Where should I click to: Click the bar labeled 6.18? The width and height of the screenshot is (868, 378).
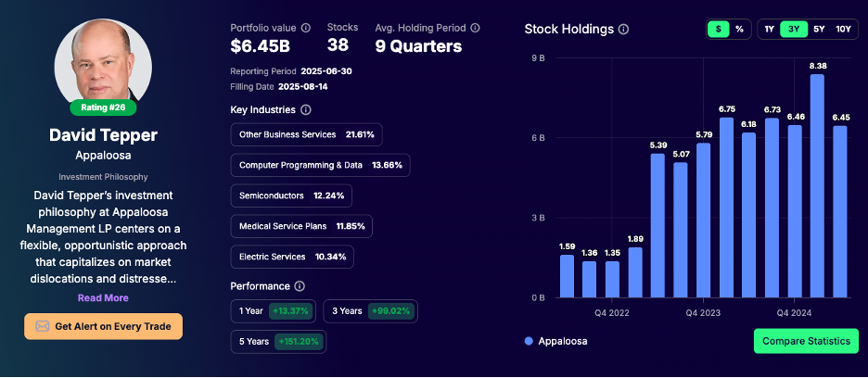[749, 215]
